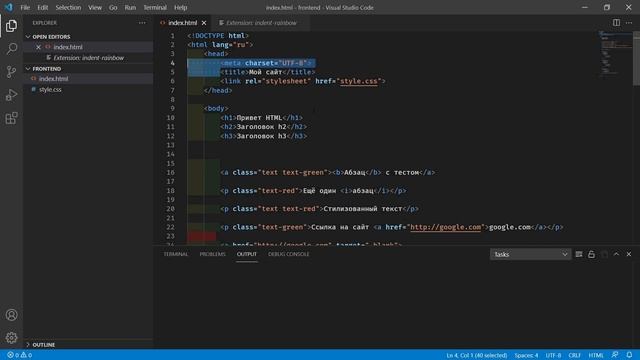The height and width of the screenshot is (360, 640).
Task: Click the editor minimap preview
Action: pos(616,53)
